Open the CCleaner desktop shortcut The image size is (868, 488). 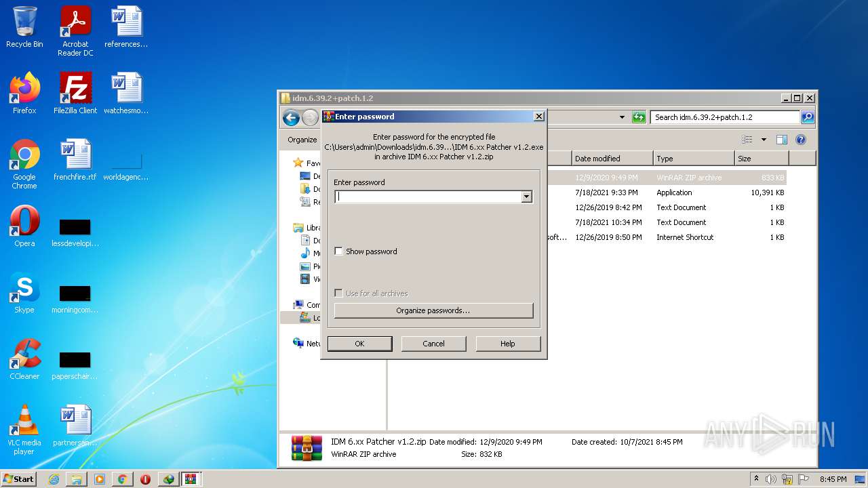tap(24, 359)
